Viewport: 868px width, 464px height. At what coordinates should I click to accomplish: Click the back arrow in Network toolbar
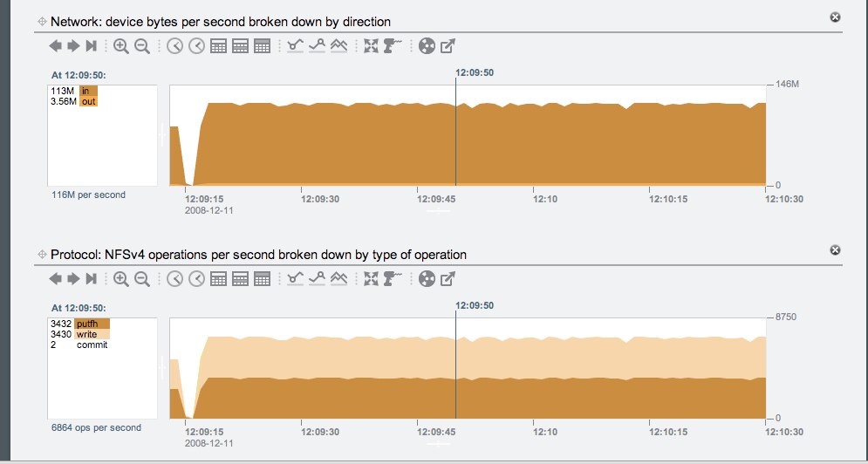[x=55, y=46]
